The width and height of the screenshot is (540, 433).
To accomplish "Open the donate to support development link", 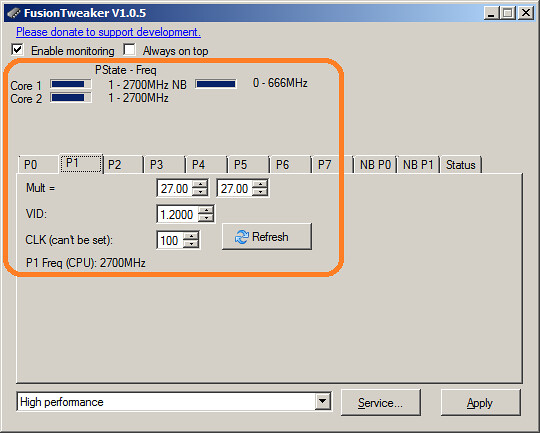I will pos(108,32).
